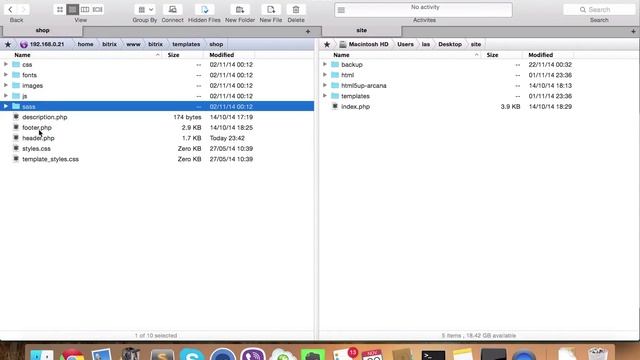
Task: Expand the js folder
Action: coord(6,96)
